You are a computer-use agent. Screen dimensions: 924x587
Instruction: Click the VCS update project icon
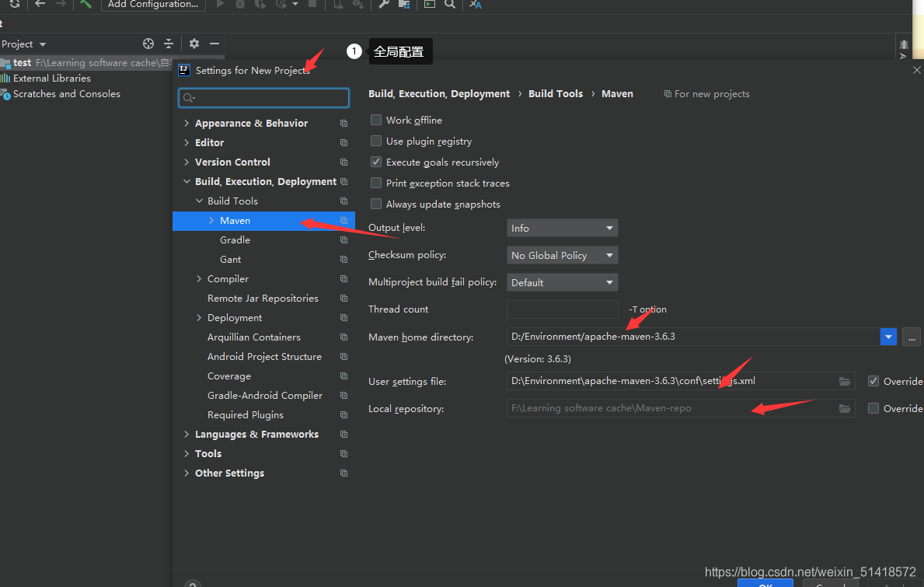point(339,4)
